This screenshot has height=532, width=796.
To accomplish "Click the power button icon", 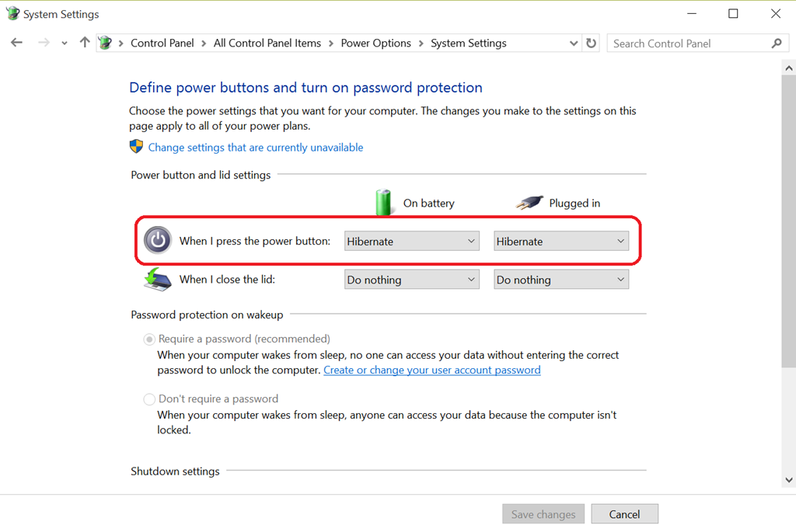I will (x=158, y=241).
